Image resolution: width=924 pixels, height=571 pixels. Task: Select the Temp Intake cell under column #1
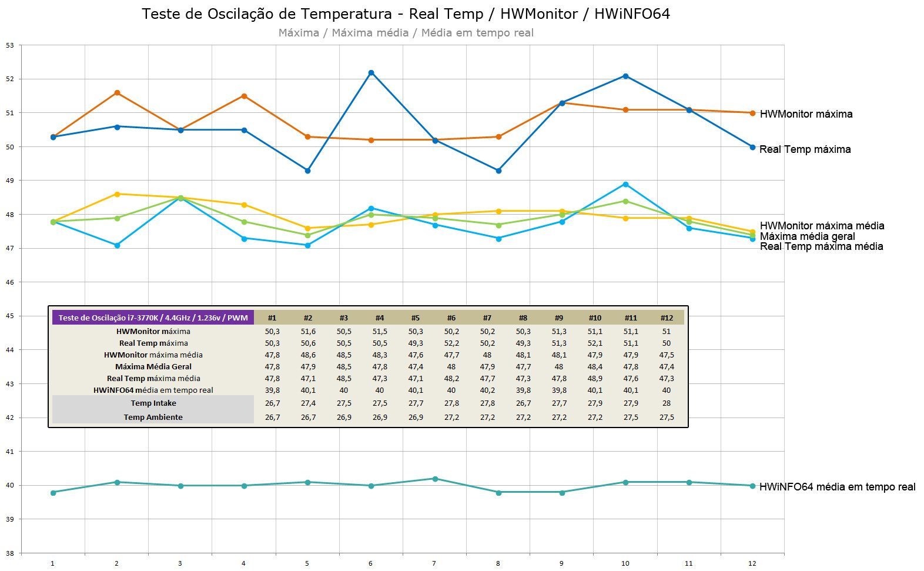tap(272, 403)
